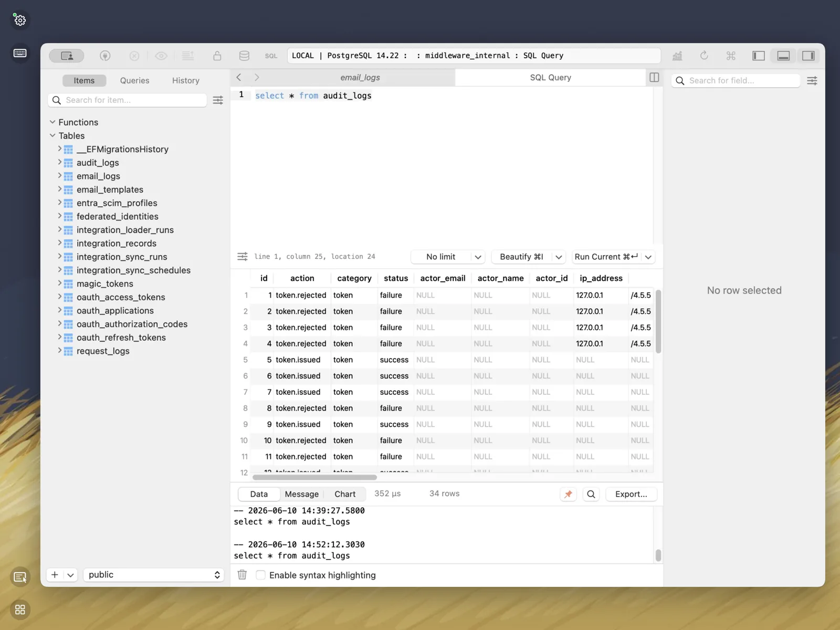Click the Export button

click(631, 494)
